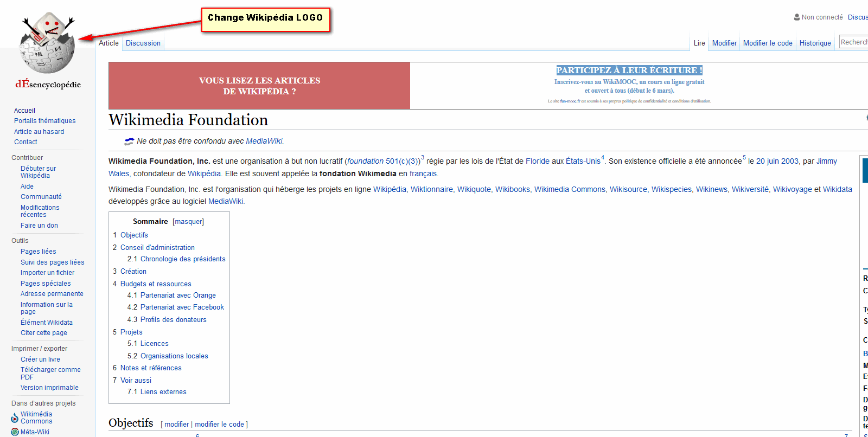Go to Accueil in sidebar
This screenshot has height=437, width=868.
point(24,111)
